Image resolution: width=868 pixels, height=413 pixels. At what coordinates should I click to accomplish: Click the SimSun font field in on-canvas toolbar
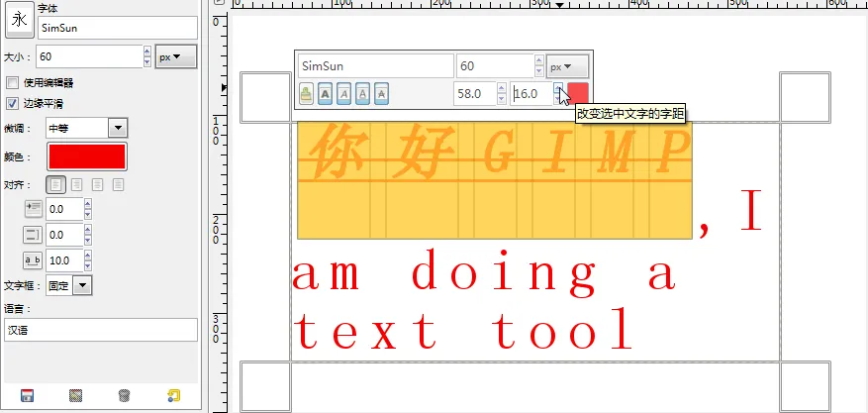tap(376, 66)
